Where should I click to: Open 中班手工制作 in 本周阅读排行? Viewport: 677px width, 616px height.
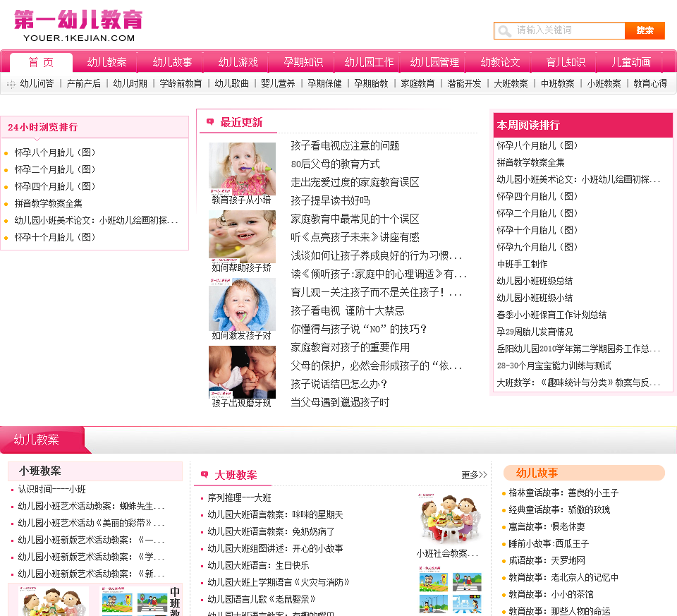(522, 264)
